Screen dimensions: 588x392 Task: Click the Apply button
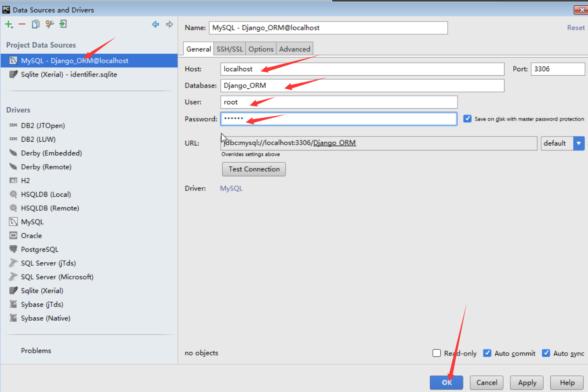click(x=527, y=383)
